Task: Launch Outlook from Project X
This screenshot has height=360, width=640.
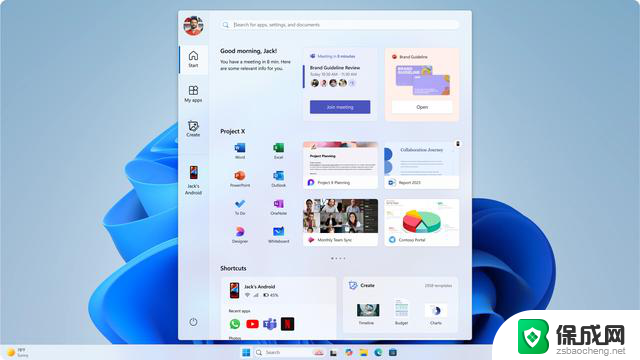Action: [x=278, y=179]
